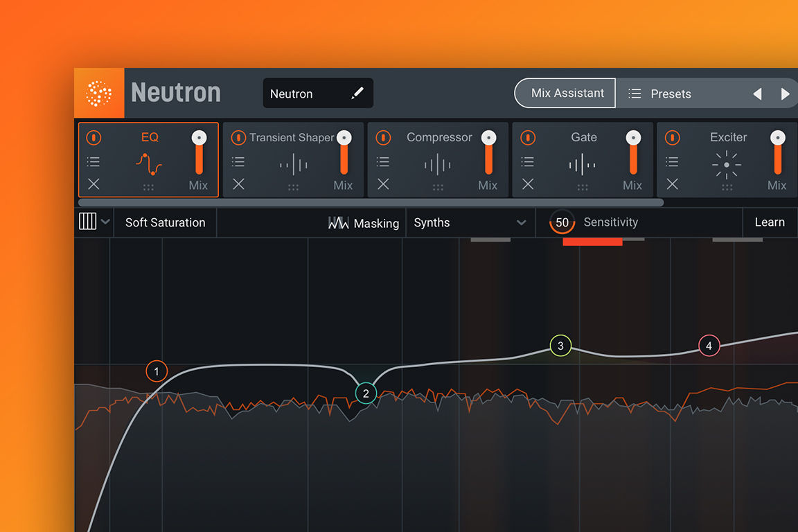This screenshot has width=798, height=532.
Task: Select the Compressor module title
Action: tap(439, 137)
